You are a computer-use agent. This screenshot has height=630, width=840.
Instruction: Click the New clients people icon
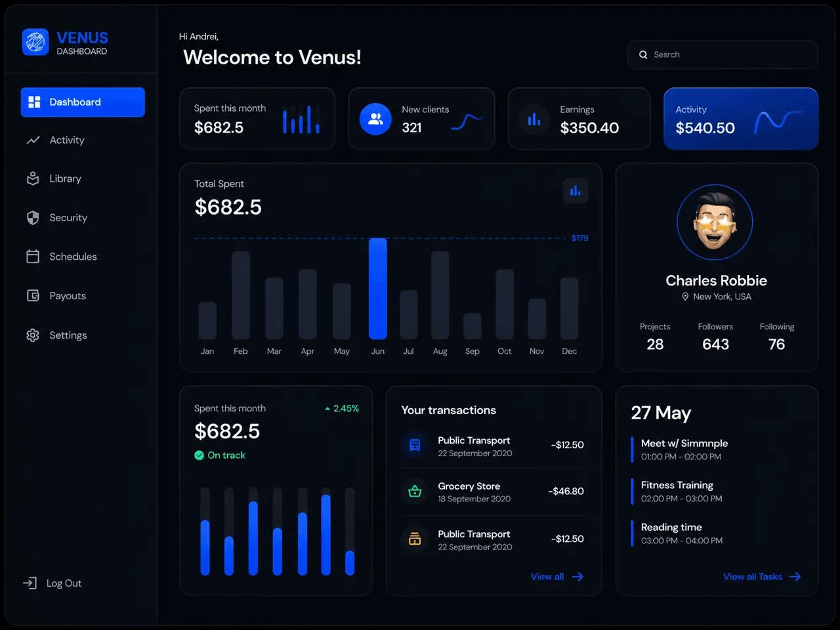point(375,119)
